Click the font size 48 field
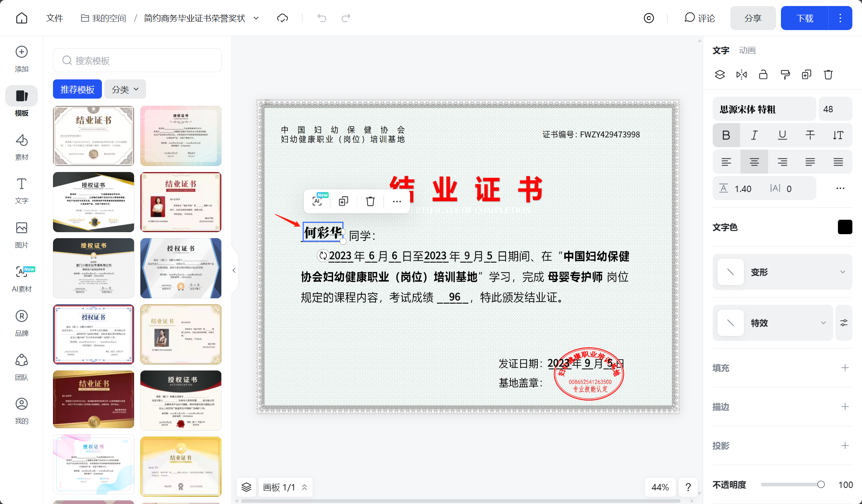Viewport: 862px width, 504px height. [x=835, y=109]
